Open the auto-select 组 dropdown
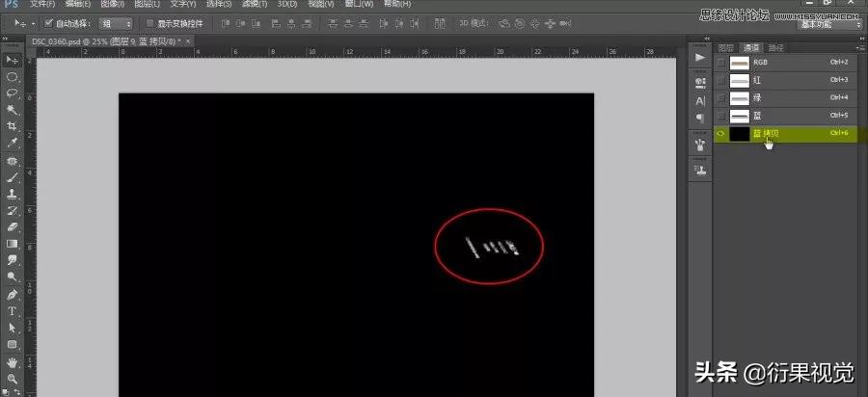 point(115,22)
